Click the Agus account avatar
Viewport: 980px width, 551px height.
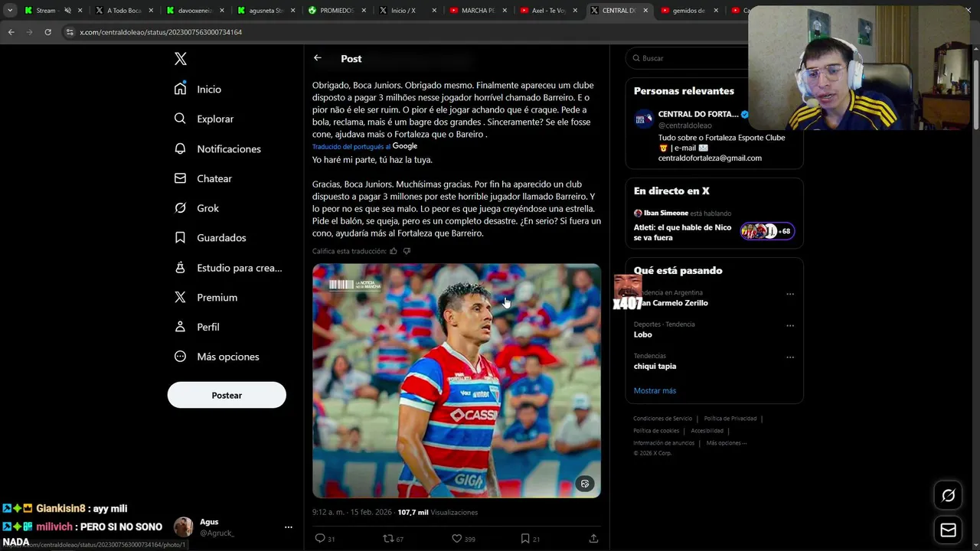tap(184, 527)
